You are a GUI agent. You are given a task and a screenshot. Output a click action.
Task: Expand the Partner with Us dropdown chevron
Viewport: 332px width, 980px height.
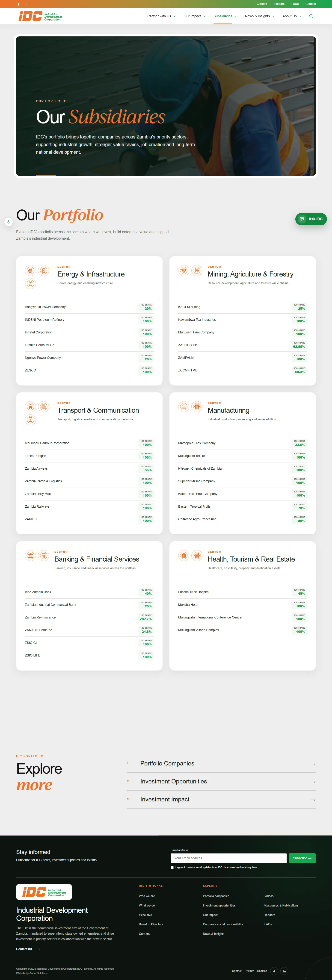point(174,16)
